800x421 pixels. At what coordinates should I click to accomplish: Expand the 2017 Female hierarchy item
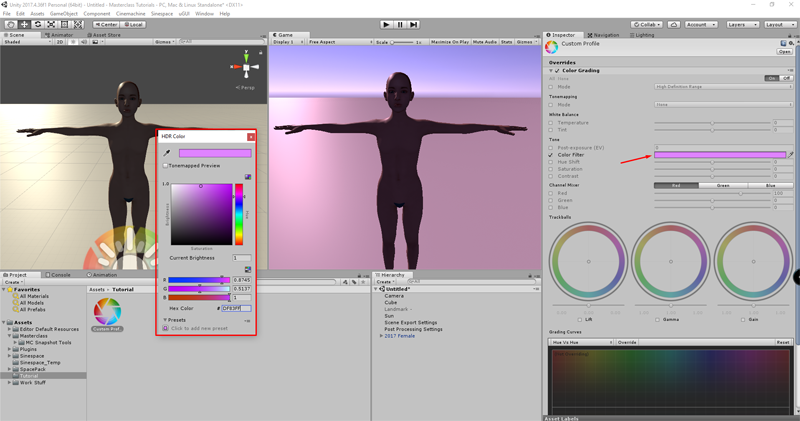[x=381, y=336]
